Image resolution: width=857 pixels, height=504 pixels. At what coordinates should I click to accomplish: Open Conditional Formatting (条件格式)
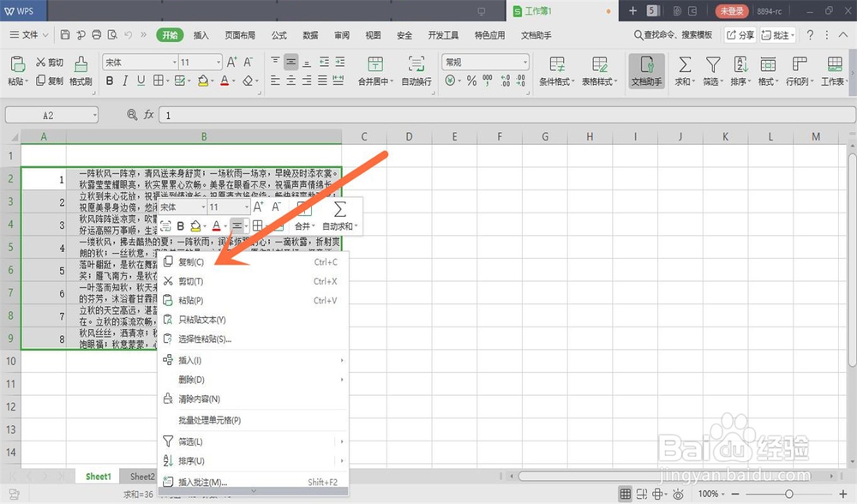point(557,70)
